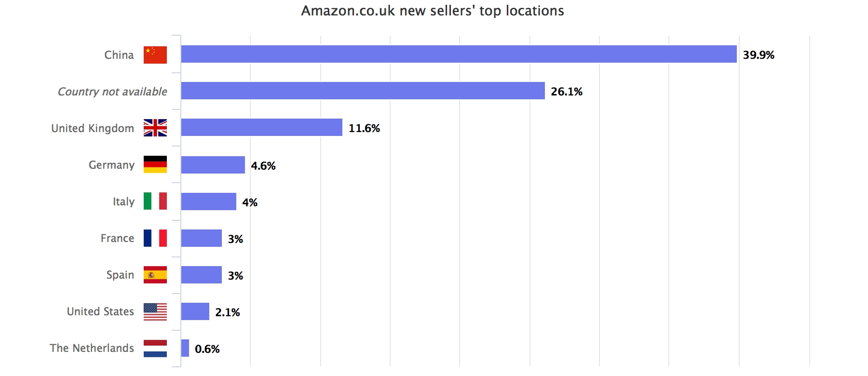Click the 39.9% data label

pyautogui.click(x=759, y=55)
